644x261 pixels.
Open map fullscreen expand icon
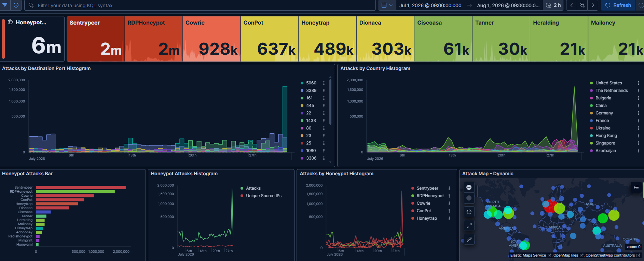469,225
